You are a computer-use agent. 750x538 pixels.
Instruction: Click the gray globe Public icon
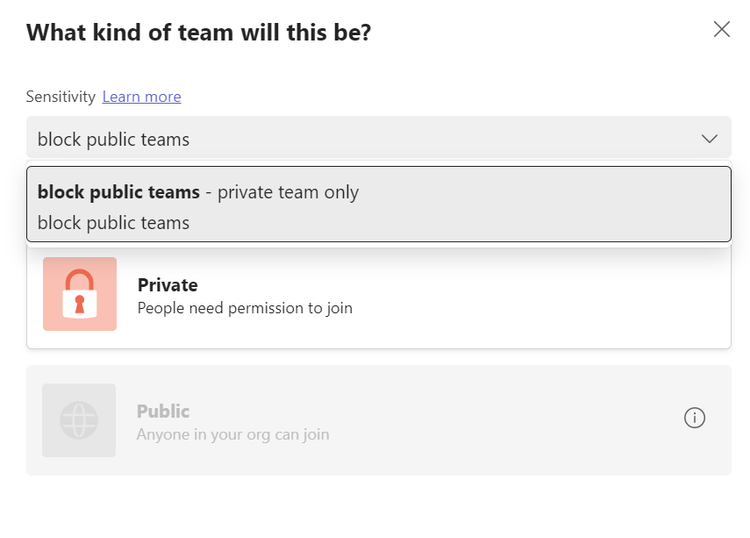click(80, 420)
